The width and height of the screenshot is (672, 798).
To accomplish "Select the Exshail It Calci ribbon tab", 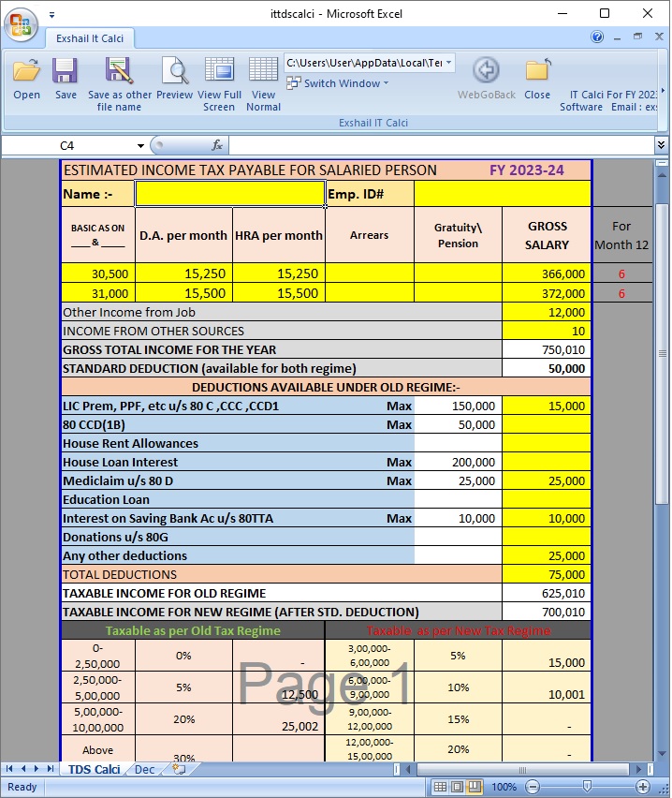I will point(90,38).
